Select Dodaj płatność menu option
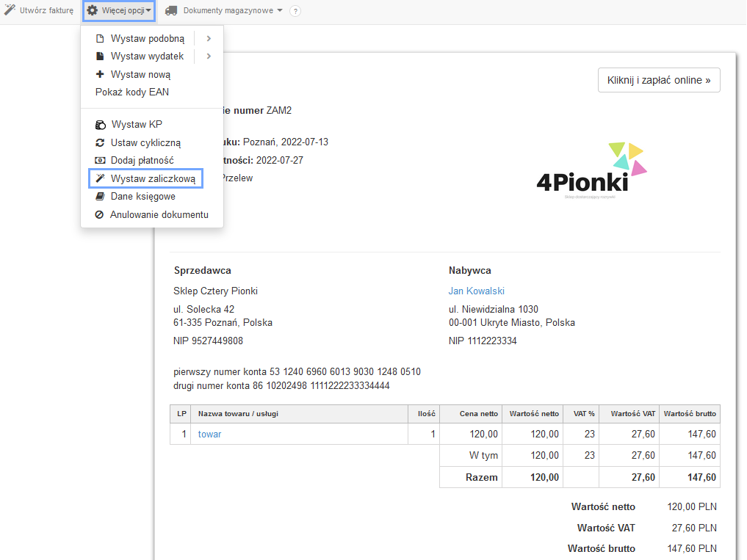This screenshot has height=560, width=747. click(142, 161)
